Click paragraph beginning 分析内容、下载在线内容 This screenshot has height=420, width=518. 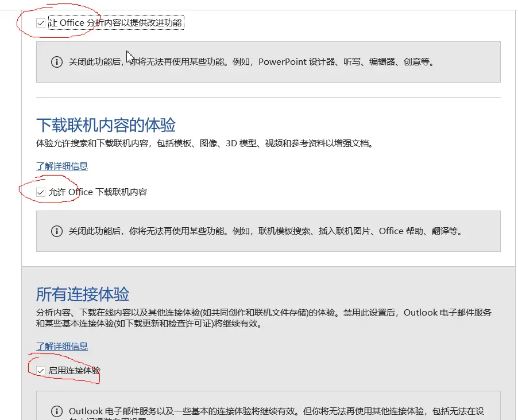(x=264, y=318)
